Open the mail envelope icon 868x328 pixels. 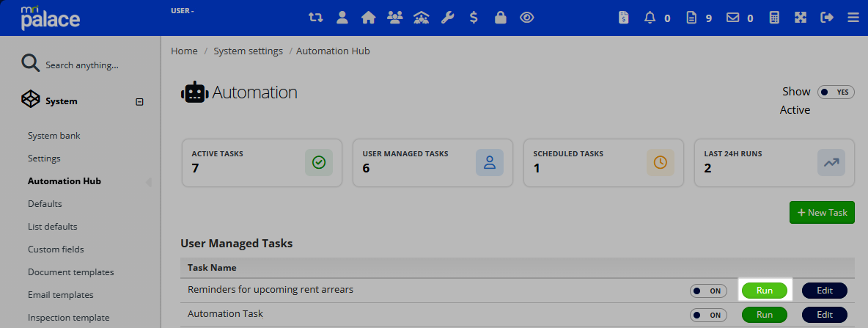pos(733,18)
